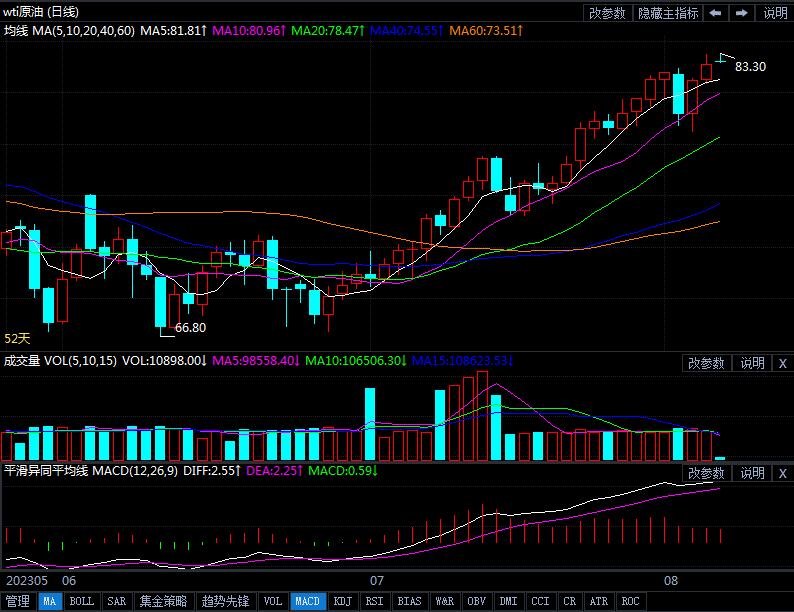Switch to the RSI indicator tab
Viewport: 794px width, 612px height.
[374, 601]
